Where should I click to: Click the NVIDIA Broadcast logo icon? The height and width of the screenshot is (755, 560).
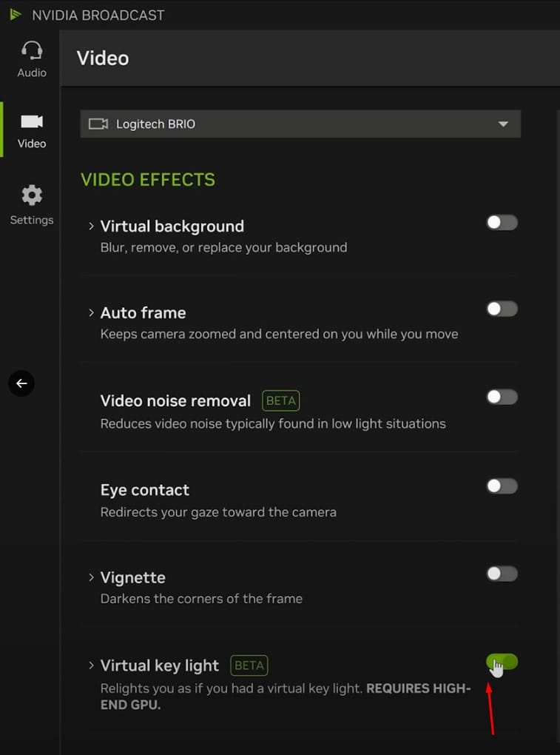pos(15,14)
